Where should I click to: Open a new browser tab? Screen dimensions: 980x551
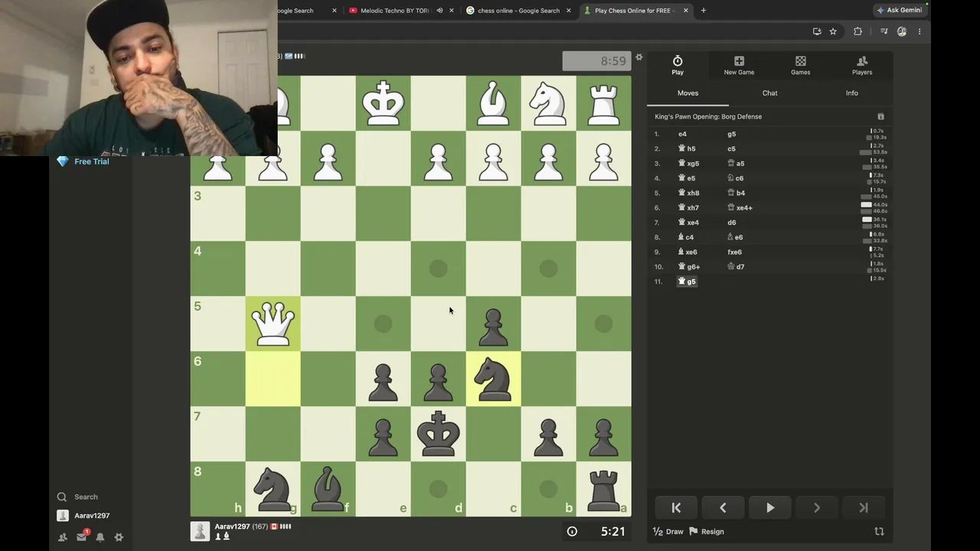[704, 11]
